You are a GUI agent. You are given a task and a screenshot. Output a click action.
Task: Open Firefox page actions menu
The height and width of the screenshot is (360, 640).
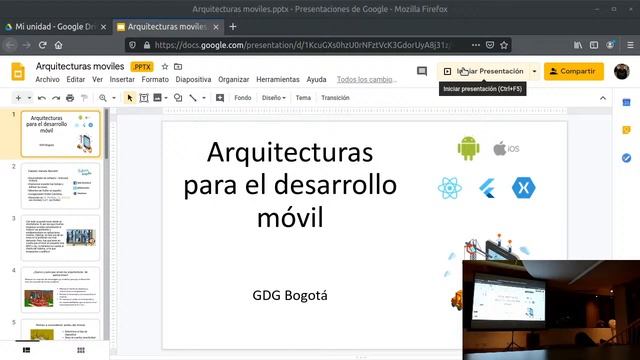click(476, 45)
